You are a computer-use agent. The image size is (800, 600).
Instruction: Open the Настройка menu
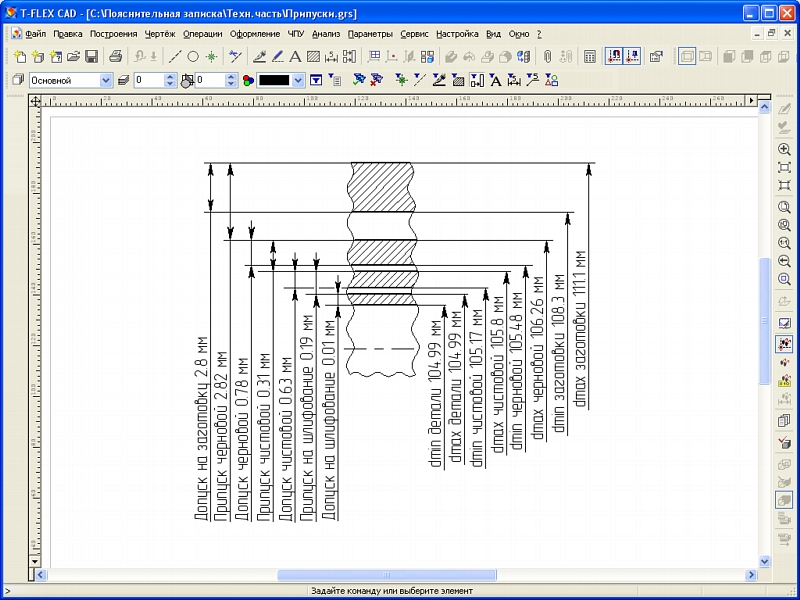[x=457, y=34]
